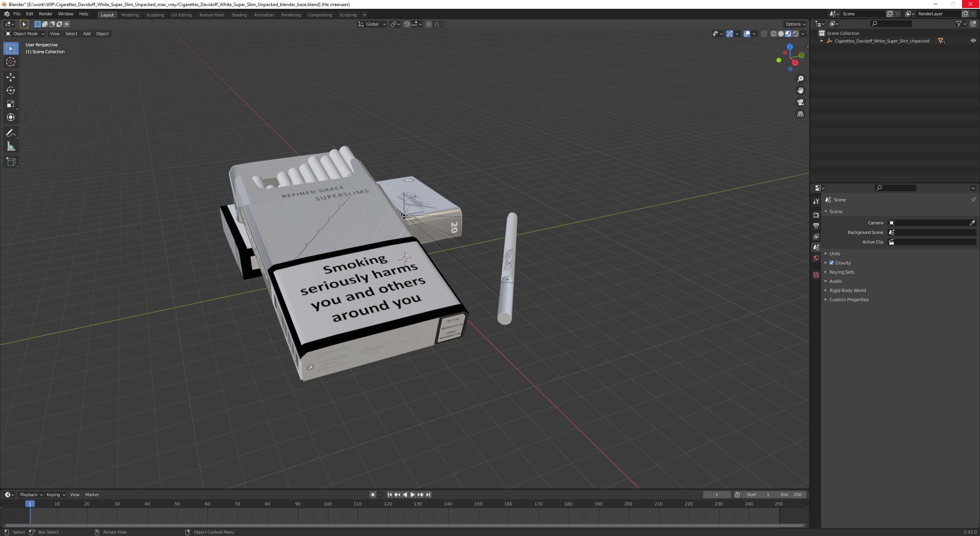Open the Playback dropdown in timeline
980x536 pixels.
click(x=31, y=495)
